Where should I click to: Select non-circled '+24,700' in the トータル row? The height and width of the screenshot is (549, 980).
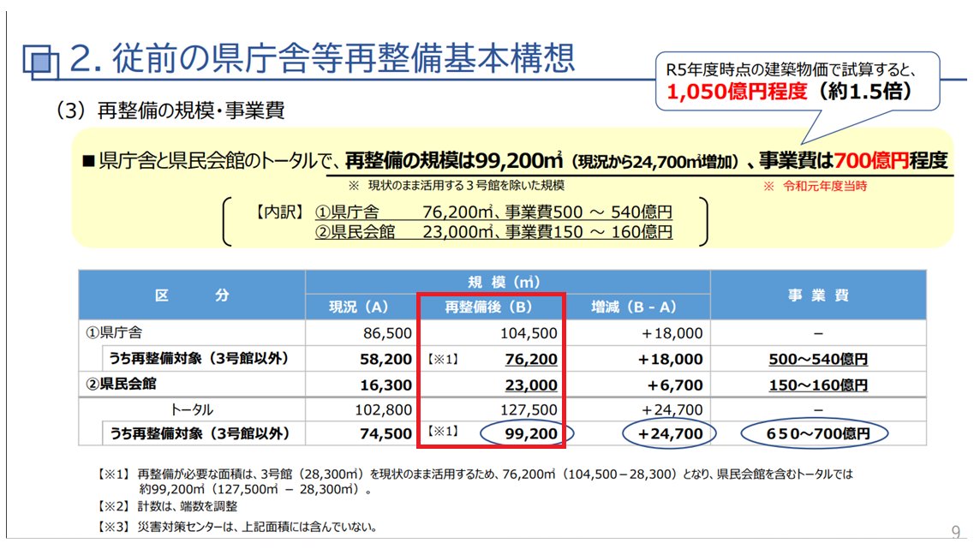pyautogui.click(x=672, y=409)
